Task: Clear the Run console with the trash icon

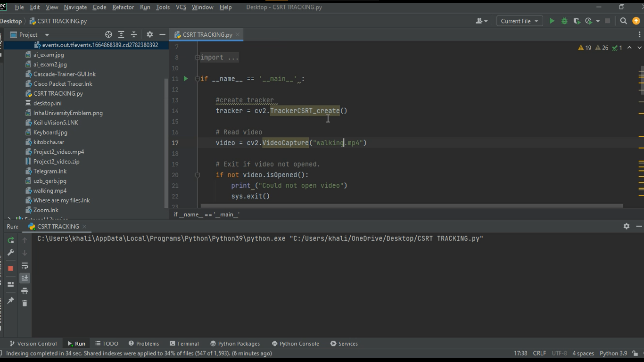Action: (x=25, y=303)
